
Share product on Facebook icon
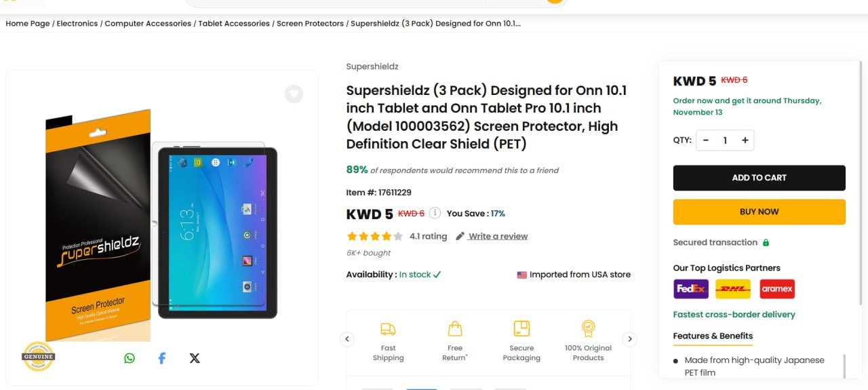click(x=162, y=358)
